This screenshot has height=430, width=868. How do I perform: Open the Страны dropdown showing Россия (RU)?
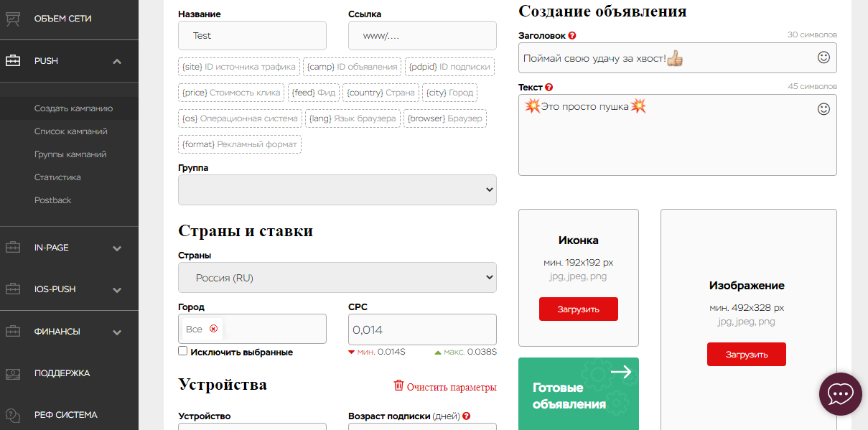click(x=337, y=277)
